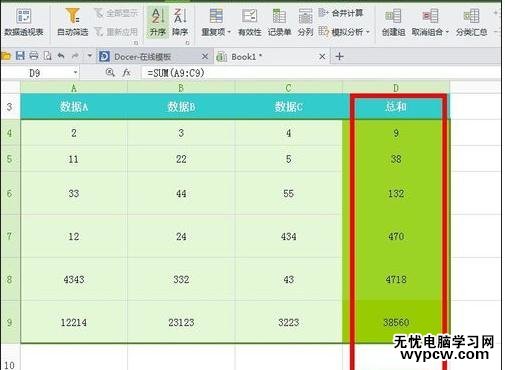Image resolution: width=505 pixels, height=370 pixels.
Task: Select cell containing 3223
Action: [x=288, y=322]
